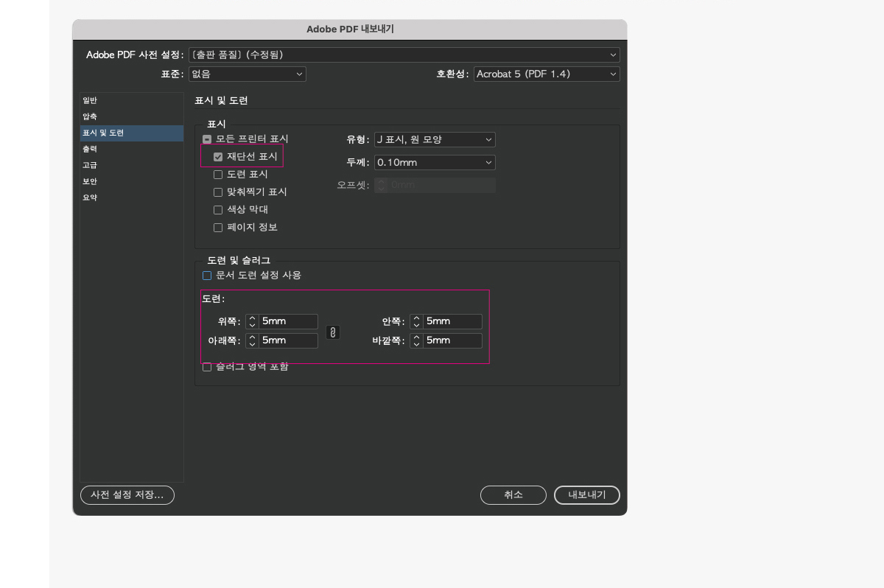Open the 유형 mark type dropdown
The image size is (884, 588).
(x=435, y=139)
